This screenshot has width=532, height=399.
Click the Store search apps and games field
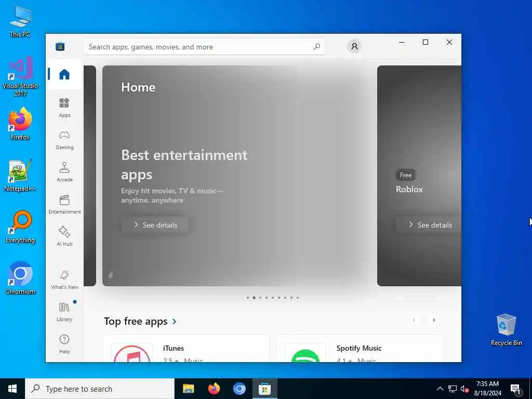coord(204,47)
